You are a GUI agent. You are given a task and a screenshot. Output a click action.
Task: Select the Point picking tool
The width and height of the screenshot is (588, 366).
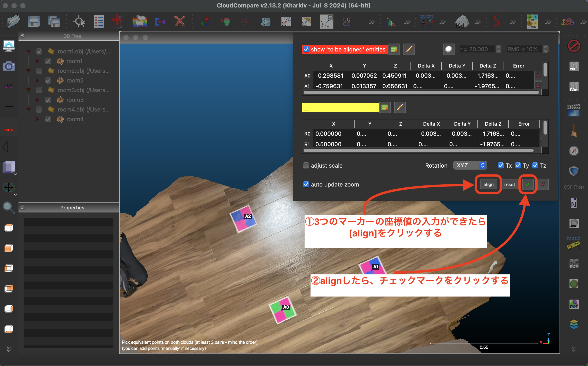[79, 21]
